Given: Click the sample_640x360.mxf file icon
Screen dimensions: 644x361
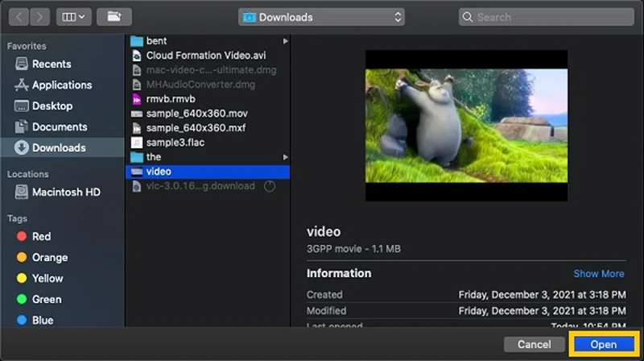Looking at the screenshot, I should pos(137,128).
